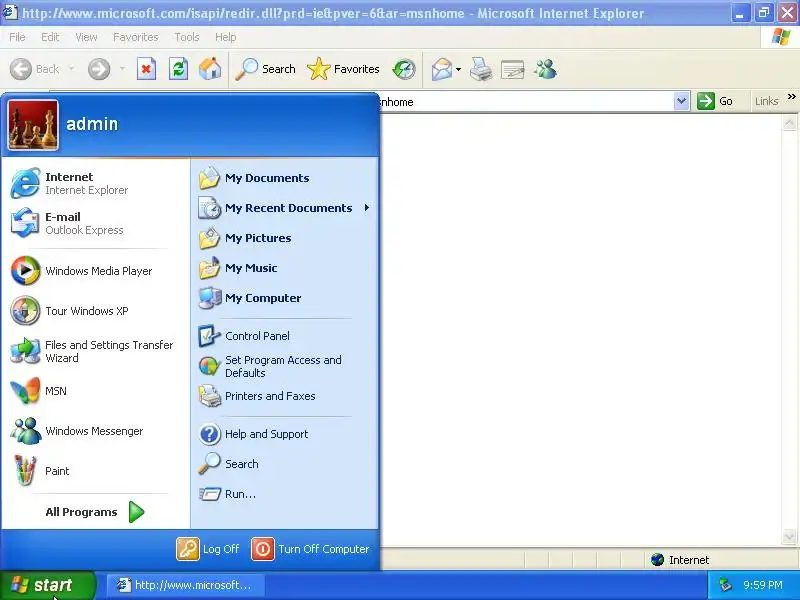Open Set Program Access and Defaults
Viewport: 800px width, 600px height.
click(x=285, y=366)
